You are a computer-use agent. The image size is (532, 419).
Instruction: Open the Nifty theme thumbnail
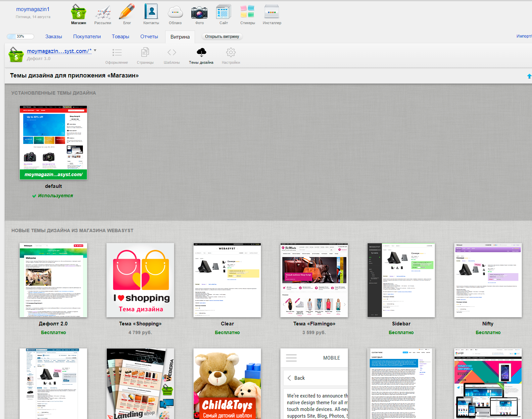[488, 280]
